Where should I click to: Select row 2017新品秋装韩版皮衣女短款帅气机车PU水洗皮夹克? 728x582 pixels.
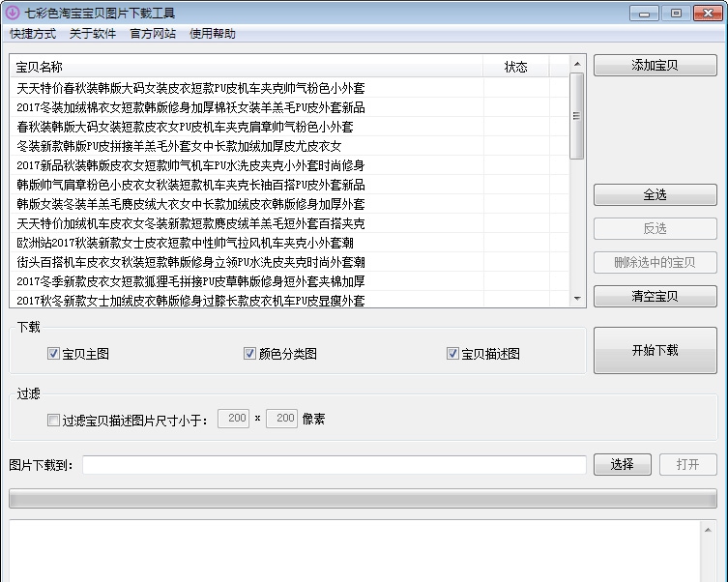point(290,165)
